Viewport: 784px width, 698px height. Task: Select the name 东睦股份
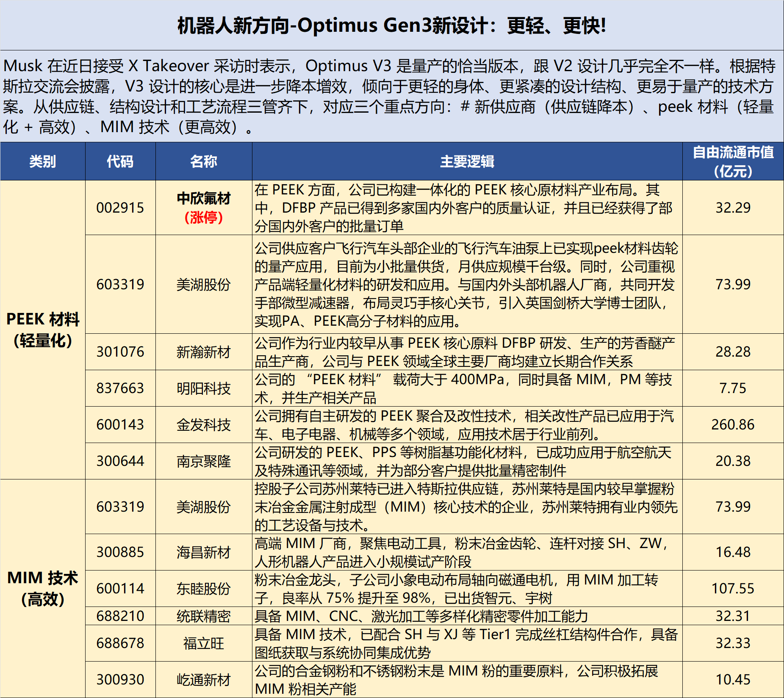click(204, 589)
